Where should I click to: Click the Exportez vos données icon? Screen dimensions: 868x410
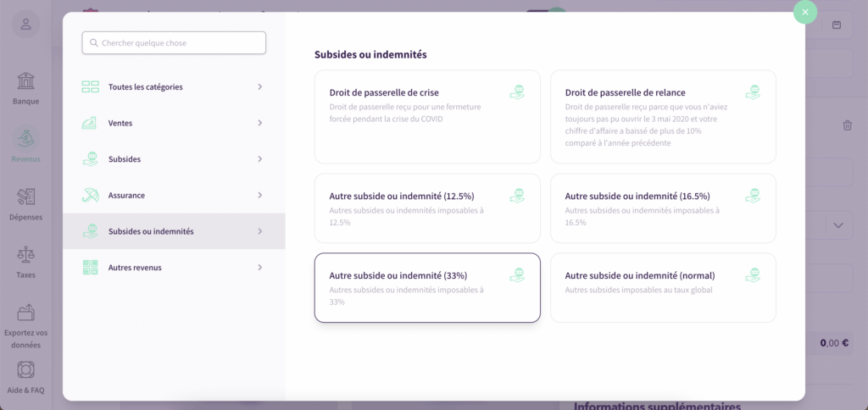25,313
